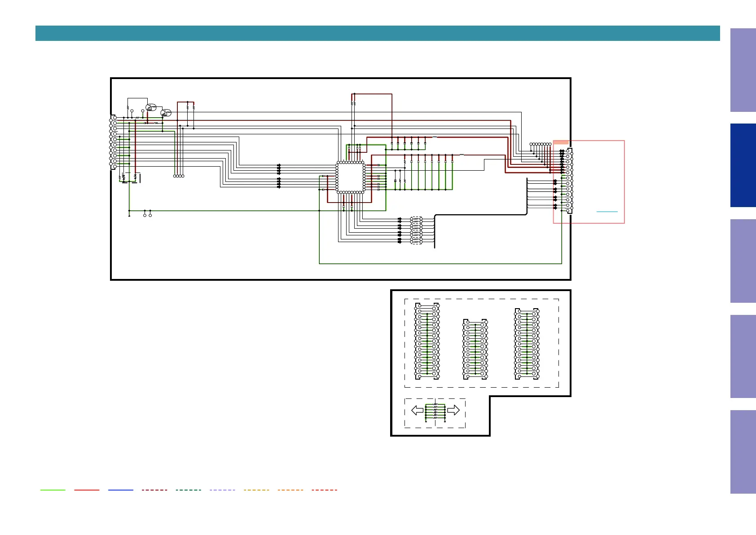Click the right-pointing arrow in the lower schematic
756x535 pixels.
pos(453,410)
